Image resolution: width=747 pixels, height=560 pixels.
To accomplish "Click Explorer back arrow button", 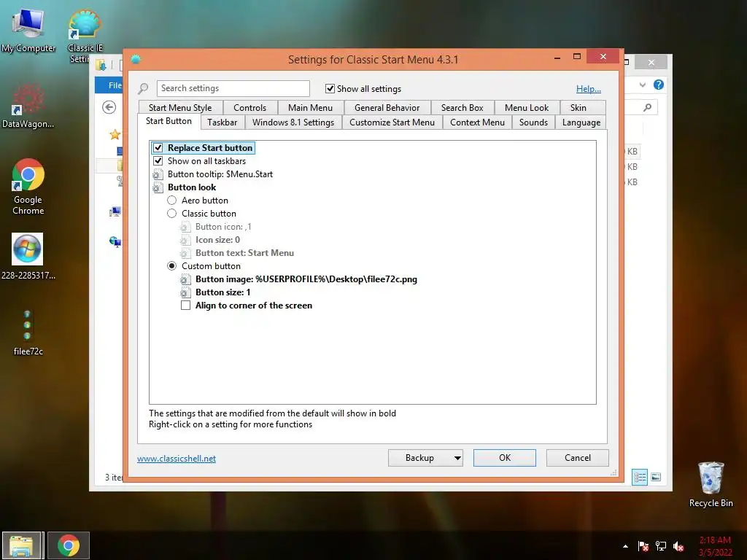I will click(109, 107).
